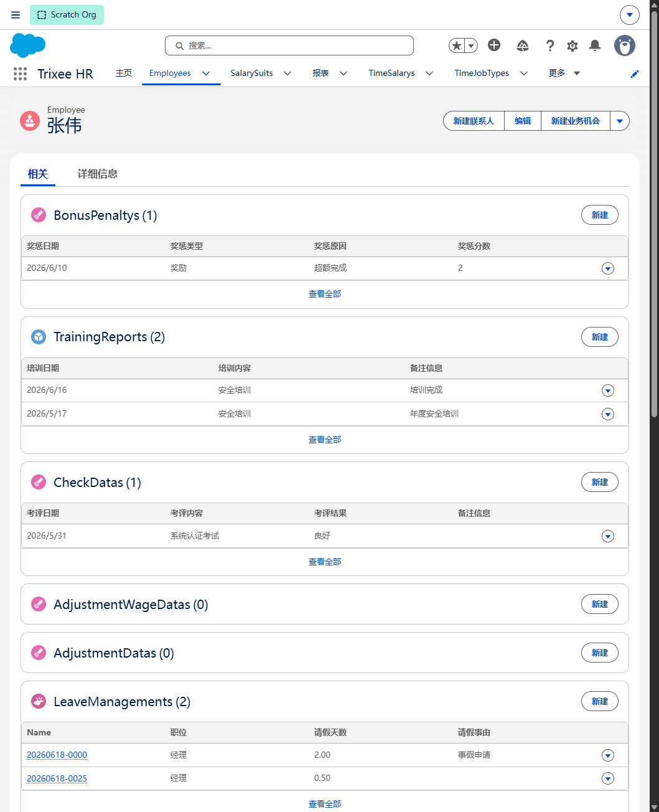
Task: Expand the TimeJobTypes tab chevron
Action: click(524, 73)
